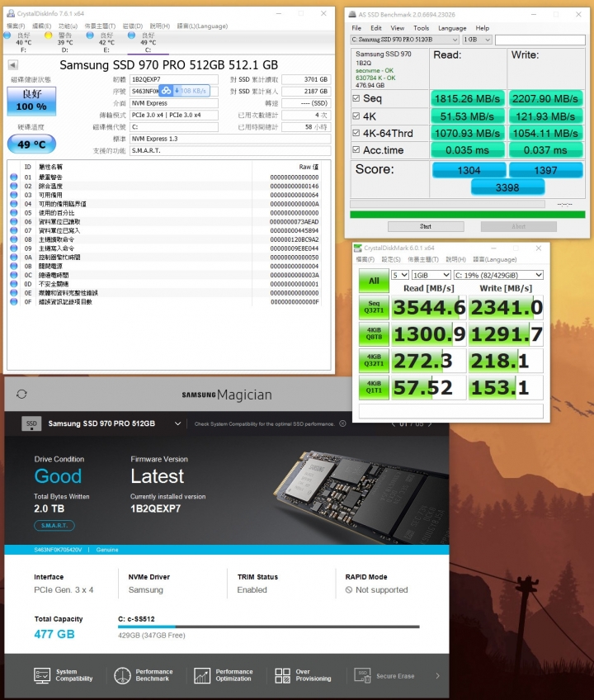This screenshot has width=594, height=700.
Task: Expand the Samsung SSD 970 PRO drive selector
Action: click(x=177, y=423)
